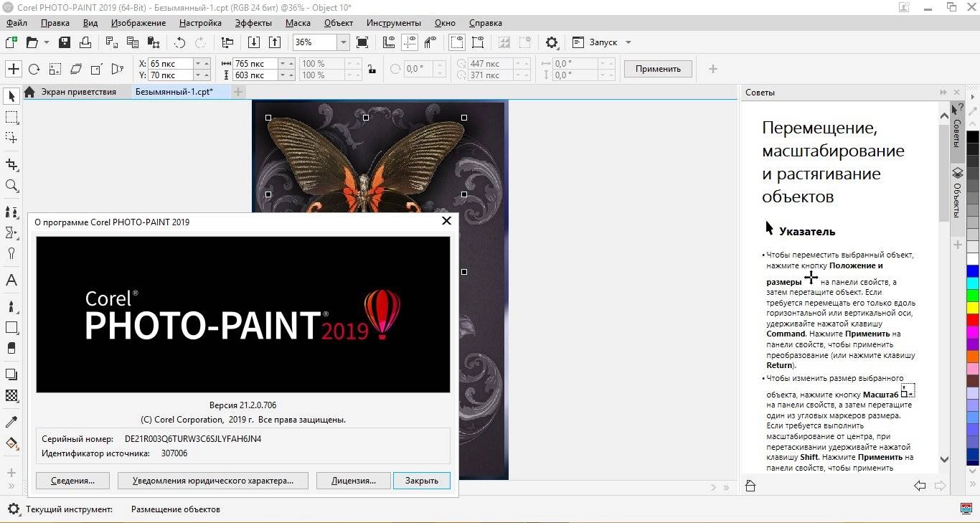Select the Text tool (A) in toolbox
Screen dimensions: 980x523
click(11, 281)
